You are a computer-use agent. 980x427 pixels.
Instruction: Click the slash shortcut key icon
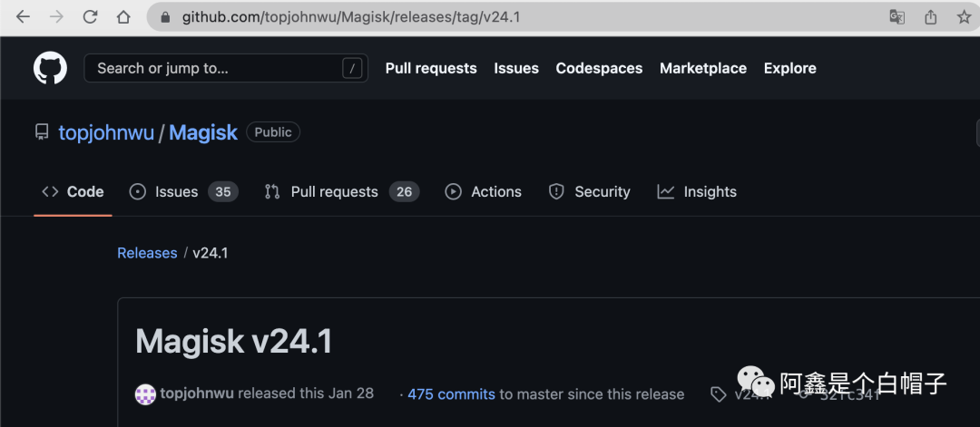click(x=352, y=68)
